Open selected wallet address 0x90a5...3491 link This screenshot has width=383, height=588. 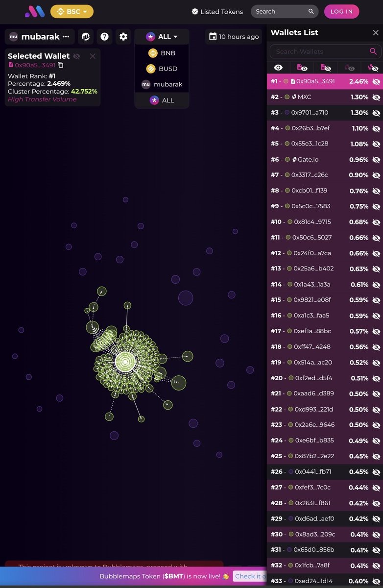point(35,65)
